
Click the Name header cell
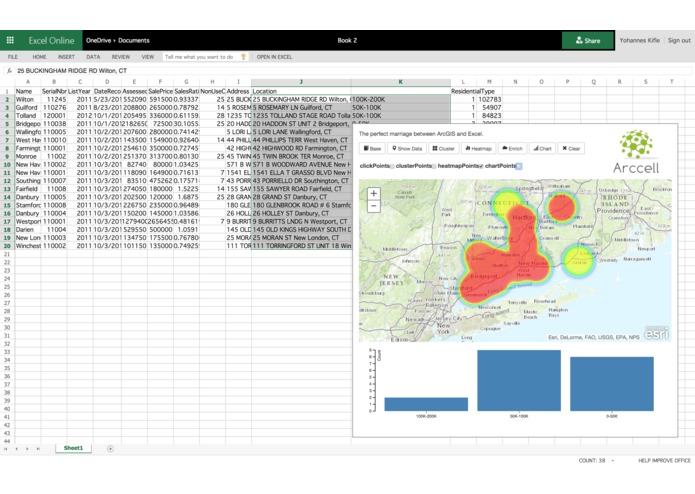(x=28, y=91)
